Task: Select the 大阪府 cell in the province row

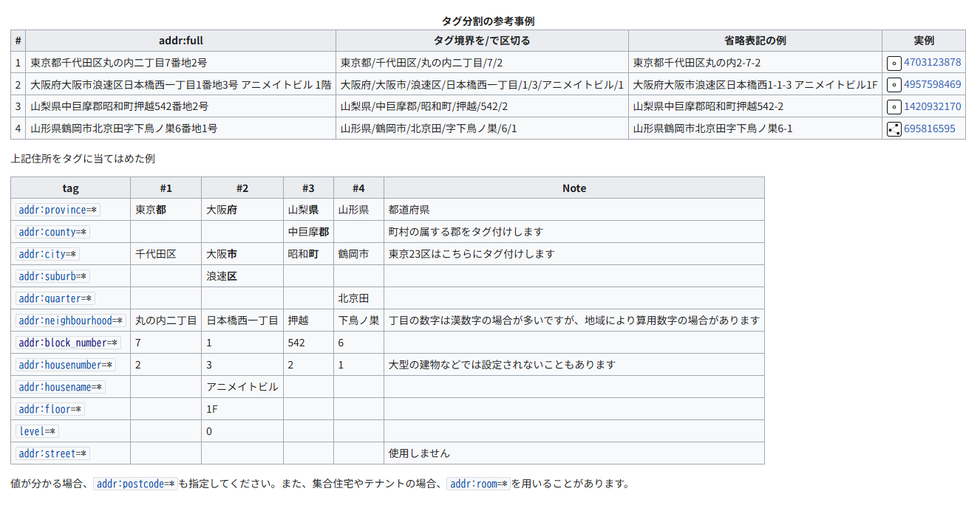Action: point(242,210)
